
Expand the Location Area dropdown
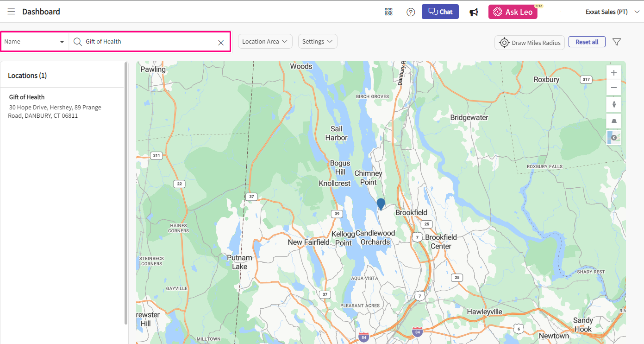[x=265, y=41]
